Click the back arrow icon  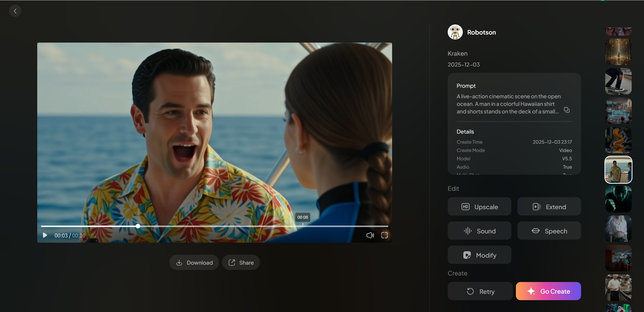[15, 11]
